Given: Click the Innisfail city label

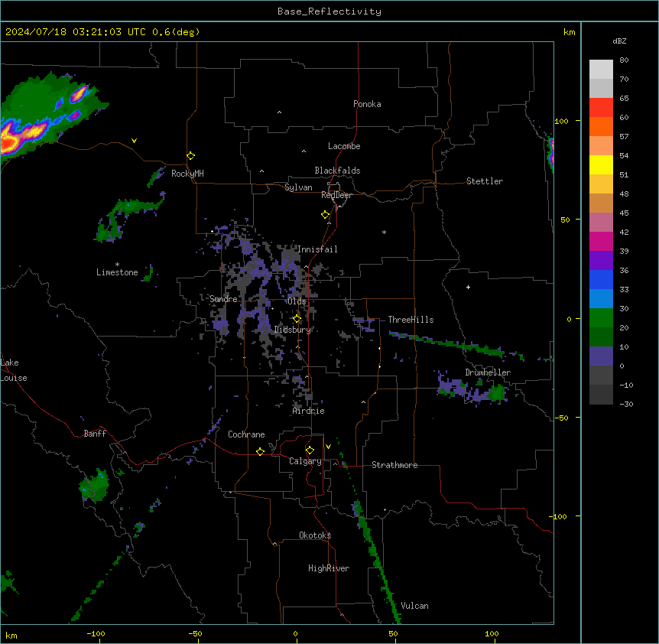Looking at the screenshot, I should tap(318, 249).
